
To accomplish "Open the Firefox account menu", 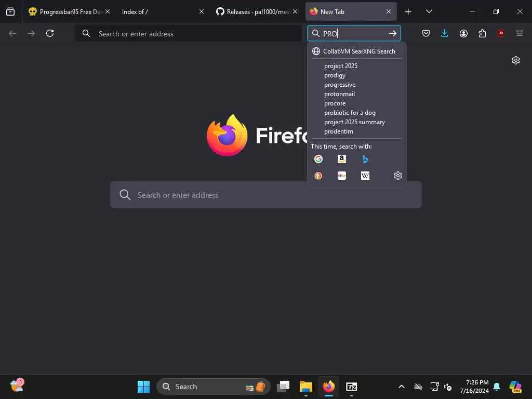I will [463, 33].
